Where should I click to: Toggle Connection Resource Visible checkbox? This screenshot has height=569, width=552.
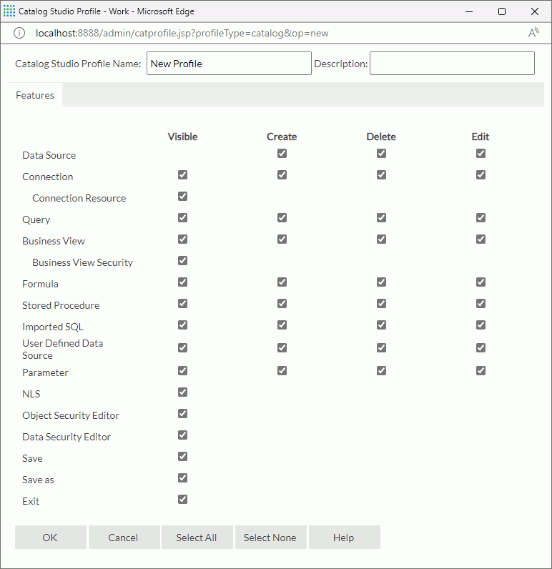click(x=183, y=196)
